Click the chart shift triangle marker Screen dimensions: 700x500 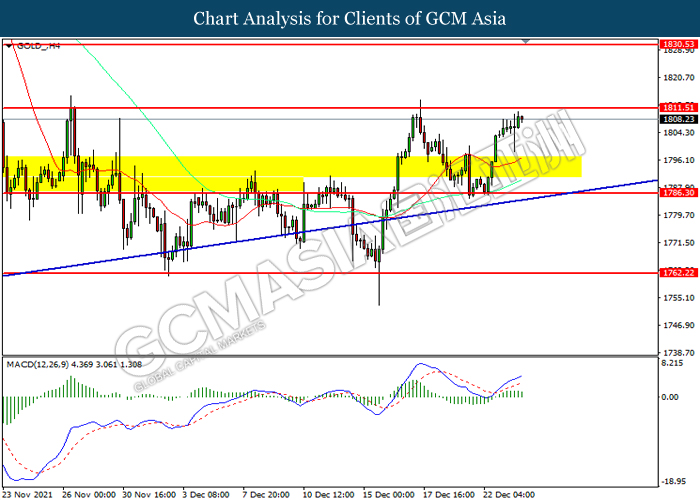point(526,41)
